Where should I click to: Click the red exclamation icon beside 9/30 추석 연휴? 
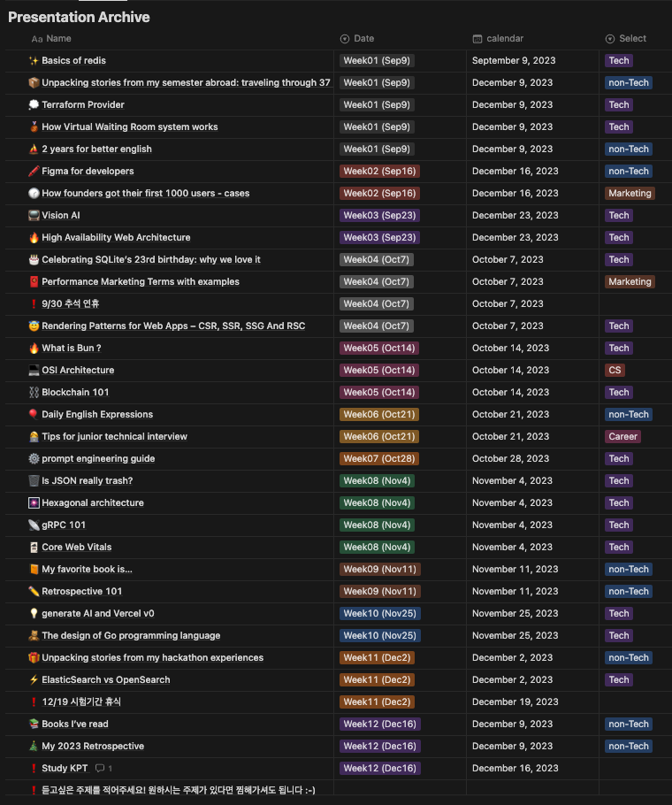click(x=34, y=303)
